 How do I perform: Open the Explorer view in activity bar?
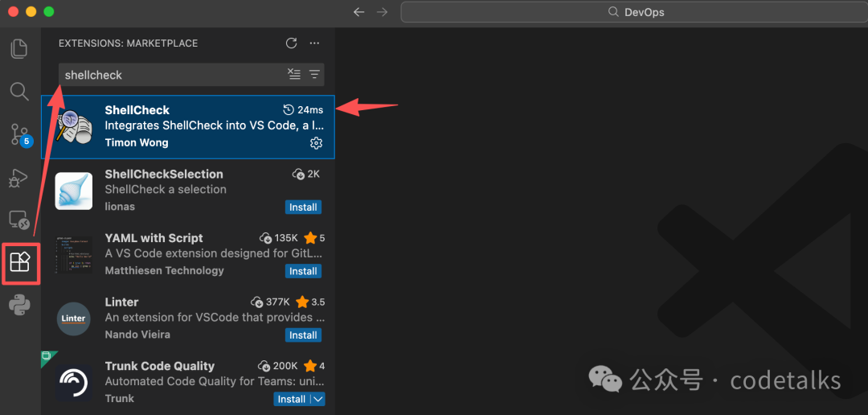pos(19,49)
